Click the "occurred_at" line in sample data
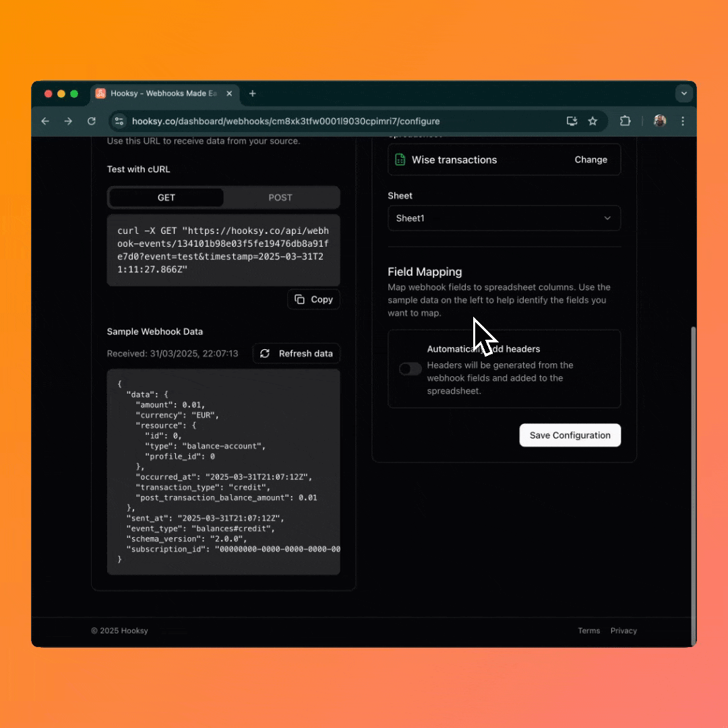728x728 pixels. pos(224,477)
